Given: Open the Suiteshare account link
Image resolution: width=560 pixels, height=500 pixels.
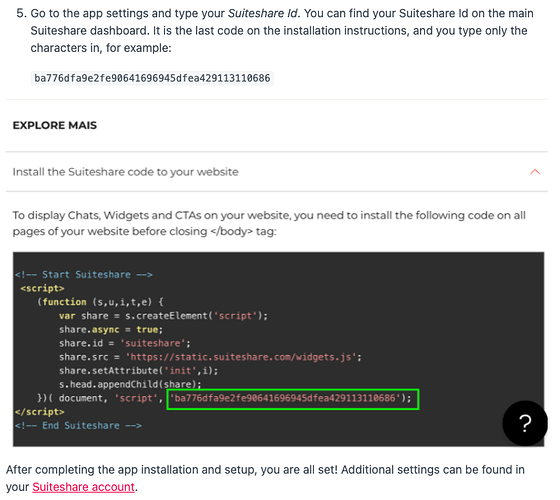Looking at the screenshot, I should [x=84, y=487].
